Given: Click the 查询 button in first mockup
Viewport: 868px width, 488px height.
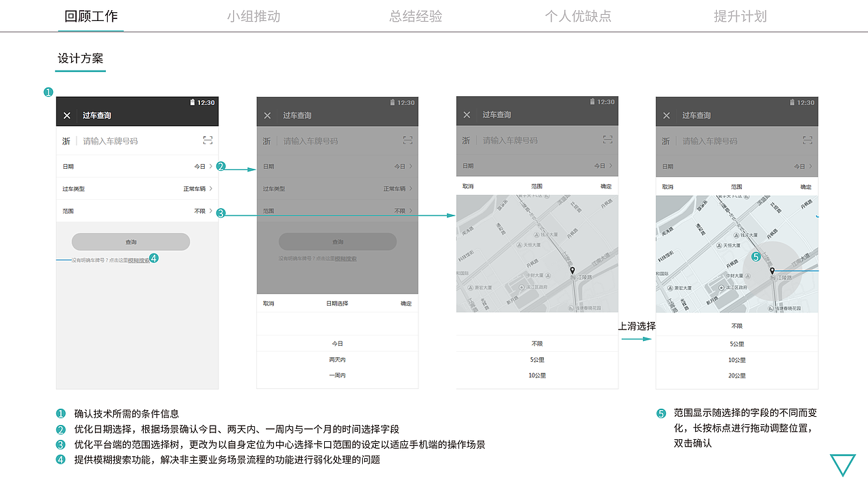Looking at the screenshot, I should (131, 242).
